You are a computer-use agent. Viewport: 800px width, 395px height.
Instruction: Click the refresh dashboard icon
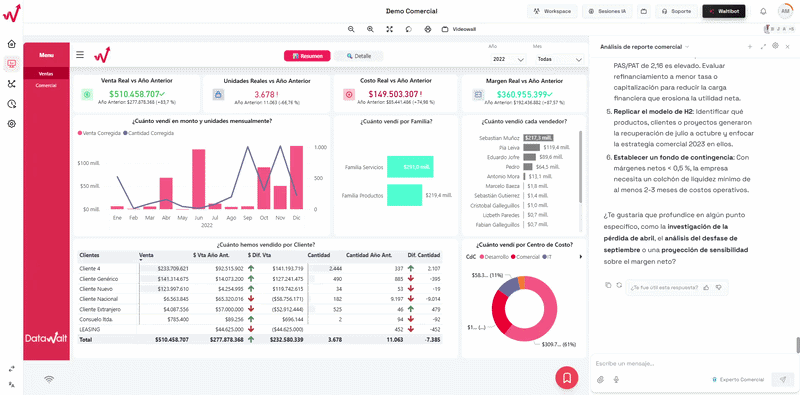[x=409, y=29]
